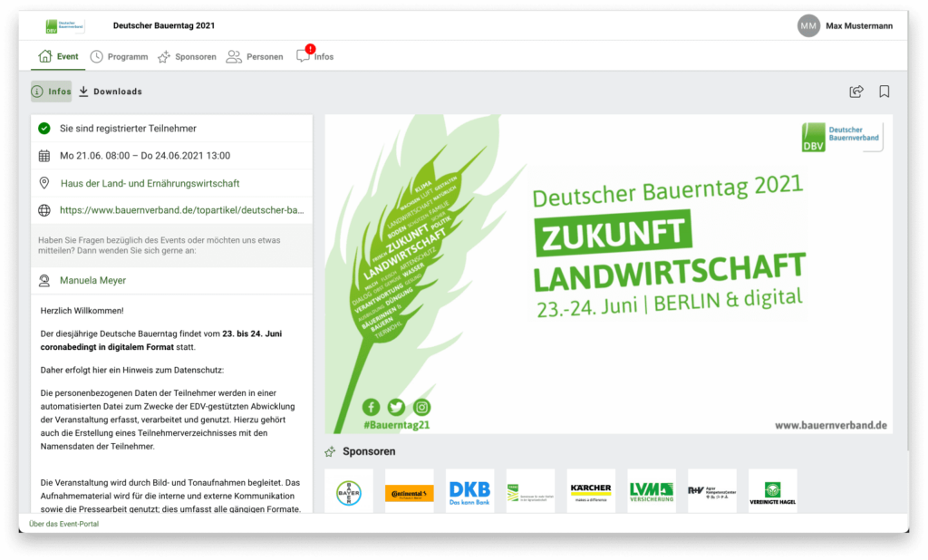Open the Sponsoren tab

[x=187, y=56]
